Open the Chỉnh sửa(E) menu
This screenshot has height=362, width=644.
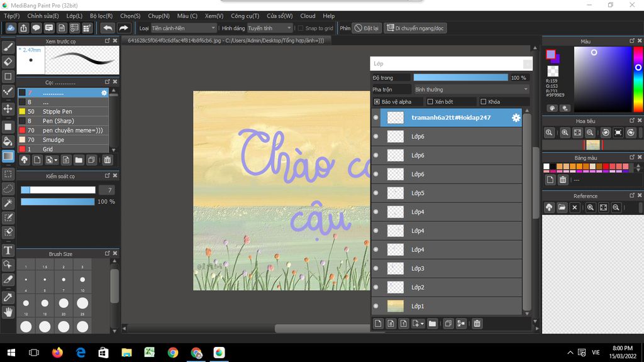coord(43,16)
